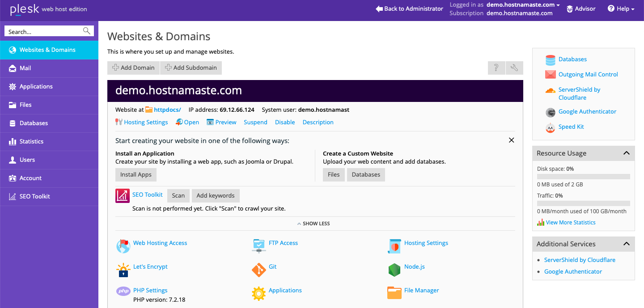The width and height of the screenshot is (644, 308).
Task: Click the Node.js hexagon icon
Action: [394, 270]
